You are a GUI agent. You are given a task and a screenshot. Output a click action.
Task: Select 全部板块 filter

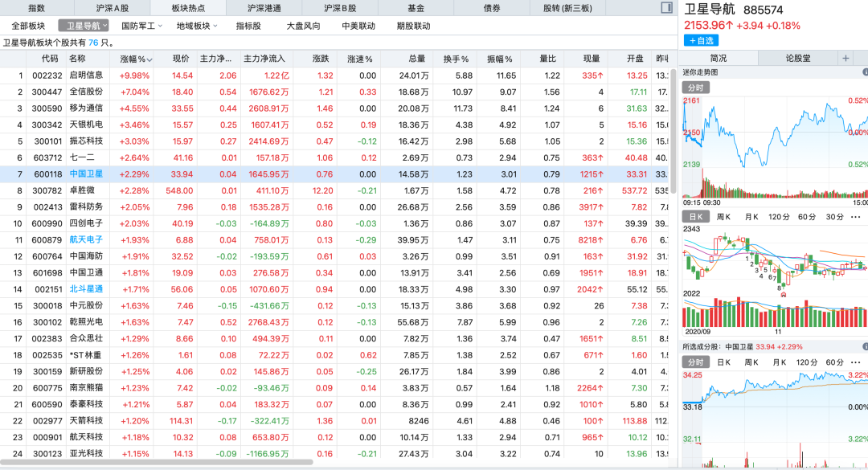click(28, 26)
